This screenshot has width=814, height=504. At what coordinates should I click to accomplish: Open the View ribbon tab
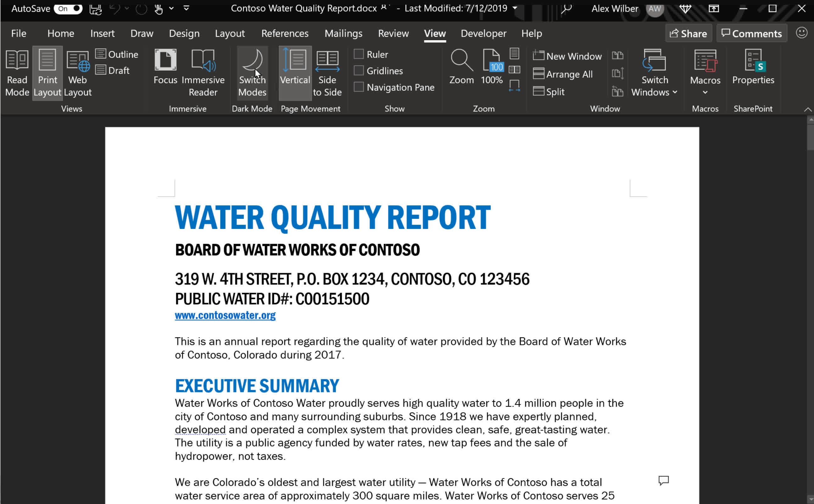(435, 33)
